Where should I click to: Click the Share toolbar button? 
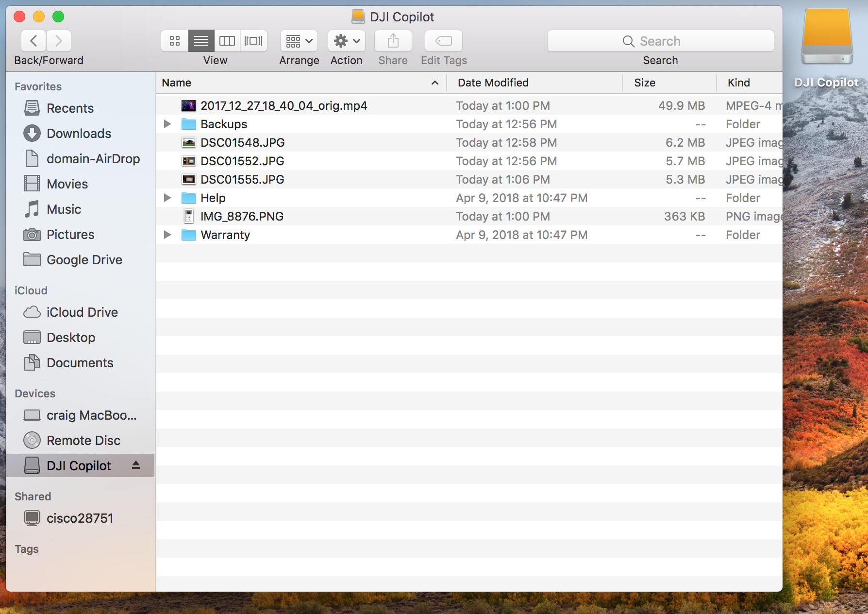[393, 41]
